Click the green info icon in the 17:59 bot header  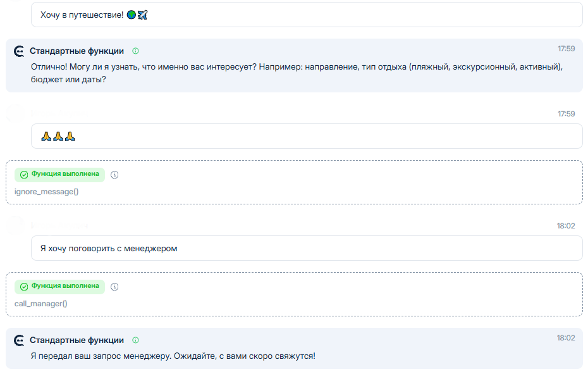135,51
